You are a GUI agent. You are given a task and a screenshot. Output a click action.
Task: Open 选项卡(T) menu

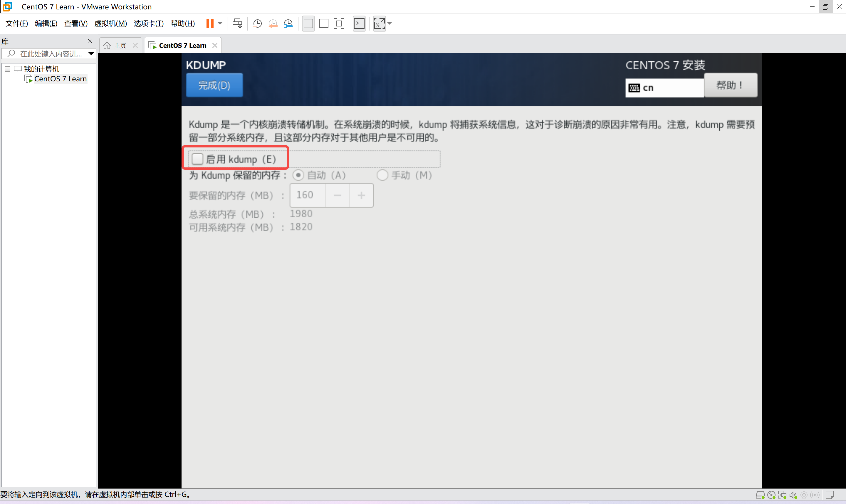pyautogui.click(x=149, y=23)
